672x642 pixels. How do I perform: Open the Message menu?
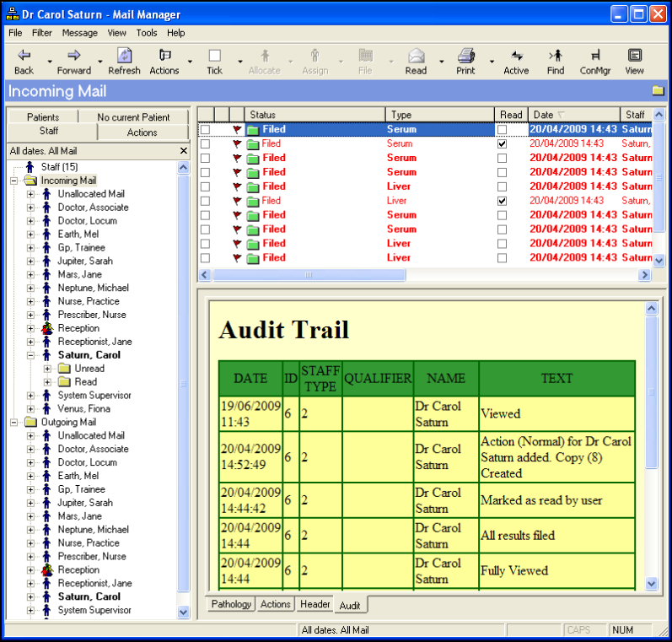click(79, 33)
